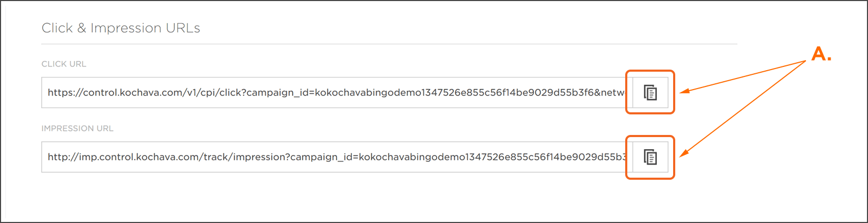Focus the Impression URL text field
The image size is (868, 223).
pyautogui.click(x=337, y=157)
